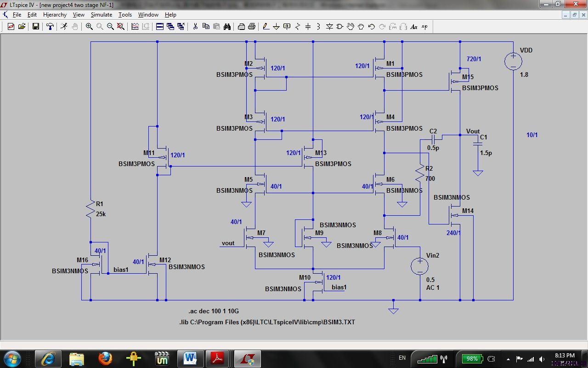Show hidden system tray icons
The width and height of the screenshot is (588, 368).
click(x=508, y=359)
